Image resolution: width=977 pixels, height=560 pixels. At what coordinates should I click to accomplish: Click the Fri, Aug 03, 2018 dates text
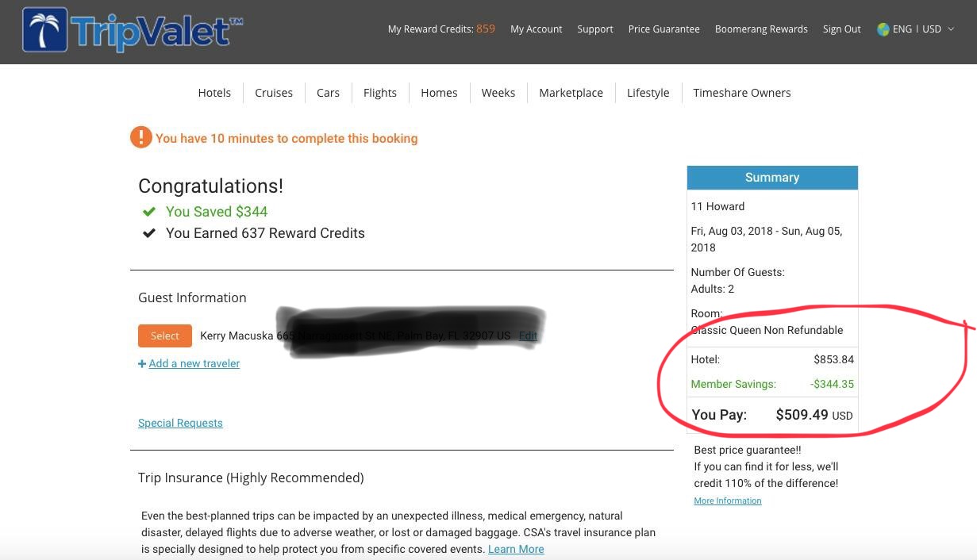[767, 239]
